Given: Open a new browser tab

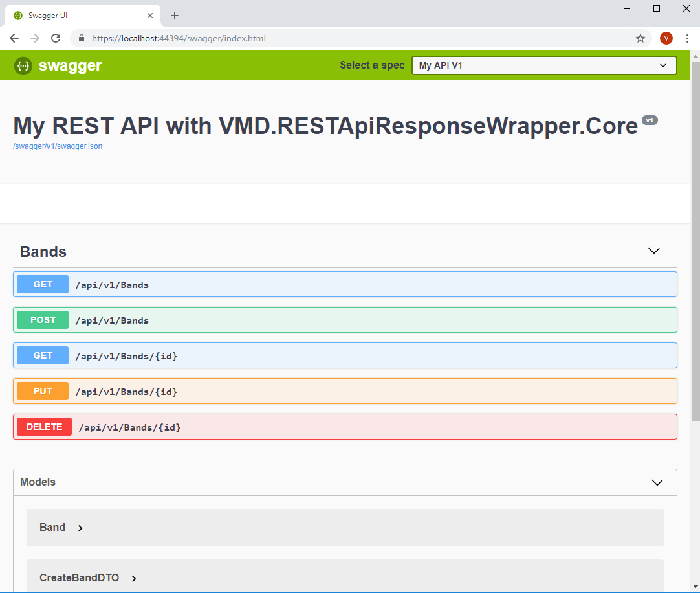Looking at the screenshot, I should 175,16.
